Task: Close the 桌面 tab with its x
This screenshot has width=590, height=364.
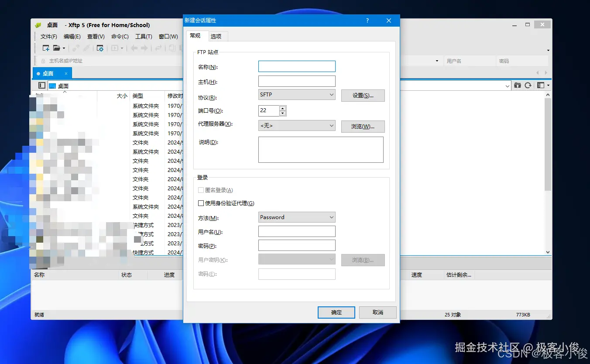Action: coord(66,73)
